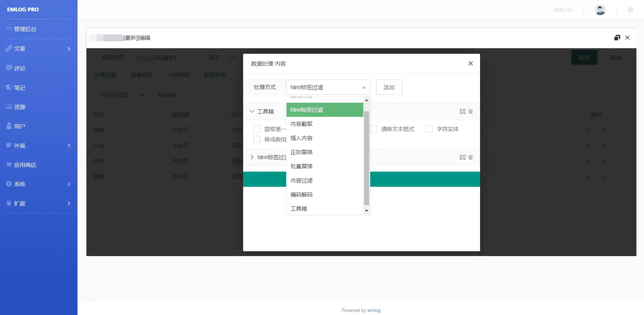Click the logout icon in top bar
The image size is (644, 315).
631,10
